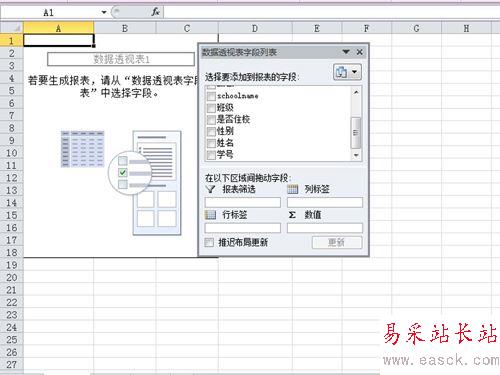Check the schoolname field
Screen dimensions: 500x375
211,96
